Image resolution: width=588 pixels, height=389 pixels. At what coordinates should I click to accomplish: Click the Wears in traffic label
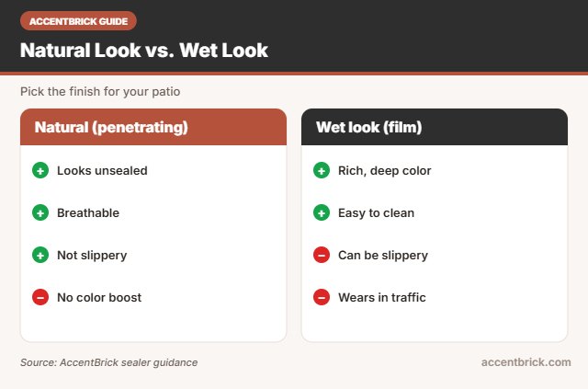pos(382,298)
